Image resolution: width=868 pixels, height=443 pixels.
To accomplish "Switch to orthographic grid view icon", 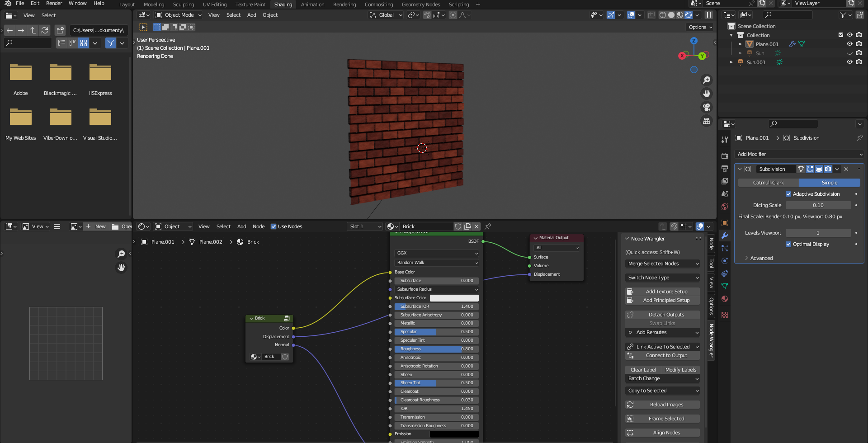I will click(706, 121).
